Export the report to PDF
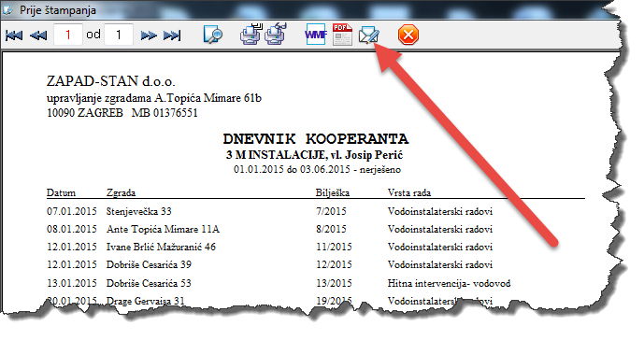 (342, 35)
